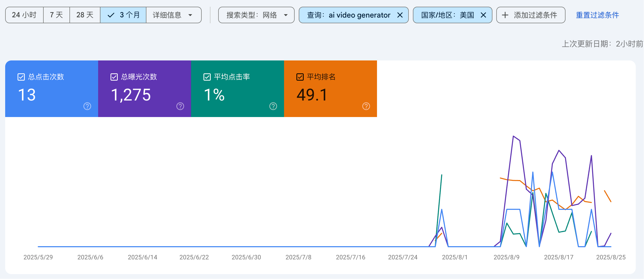Viewport: 644px width, 279px height.
Task: Remove the 国家/地区 美国 filter
Action: (483, 15)
